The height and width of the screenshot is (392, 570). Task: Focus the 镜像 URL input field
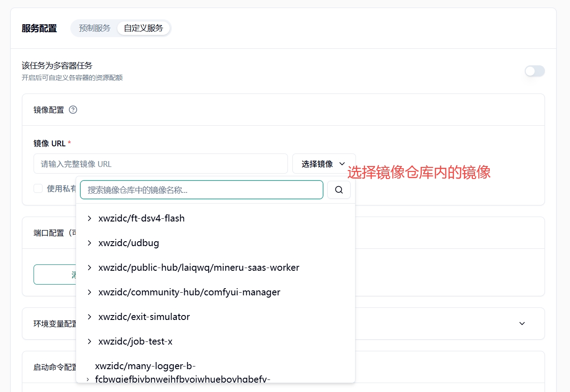click(161, 164)
